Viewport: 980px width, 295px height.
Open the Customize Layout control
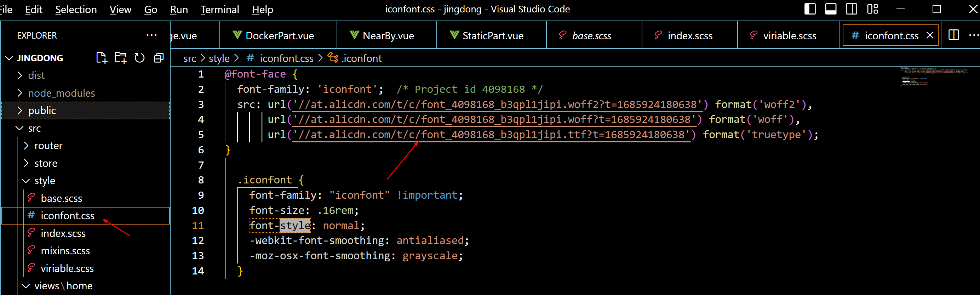pos(872,9)
